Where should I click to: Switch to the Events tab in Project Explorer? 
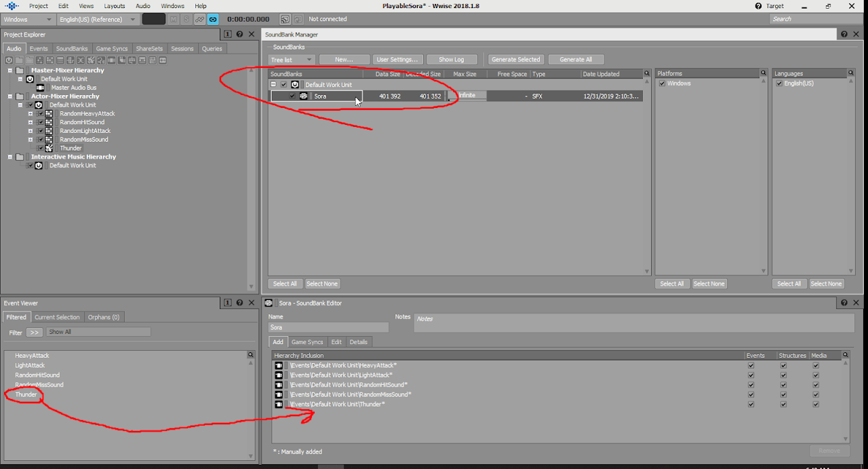tap(39, 49)
